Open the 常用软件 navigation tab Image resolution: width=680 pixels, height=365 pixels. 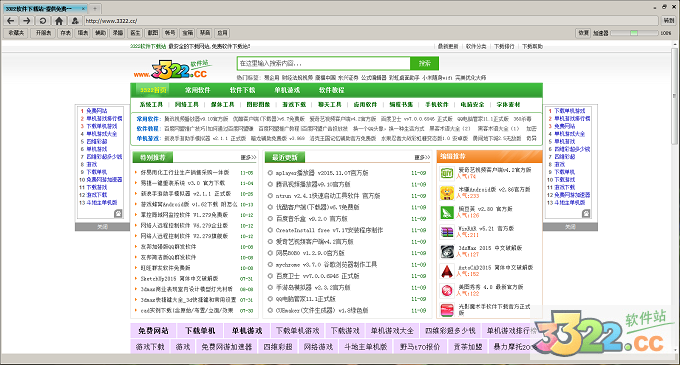(x=197, y=90)
